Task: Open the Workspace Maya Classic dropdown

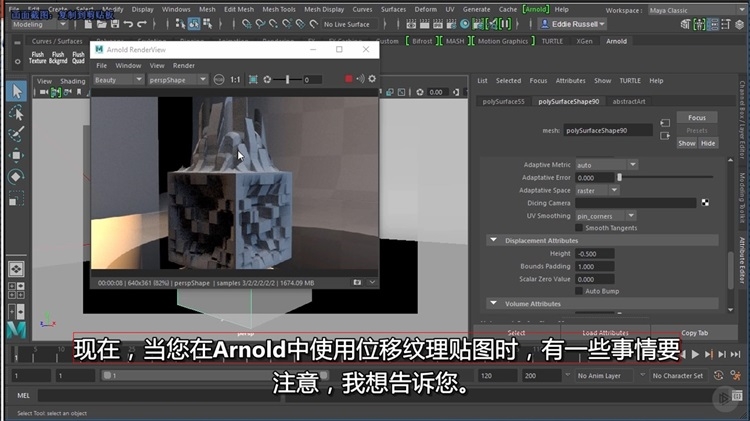Action: 696,10
